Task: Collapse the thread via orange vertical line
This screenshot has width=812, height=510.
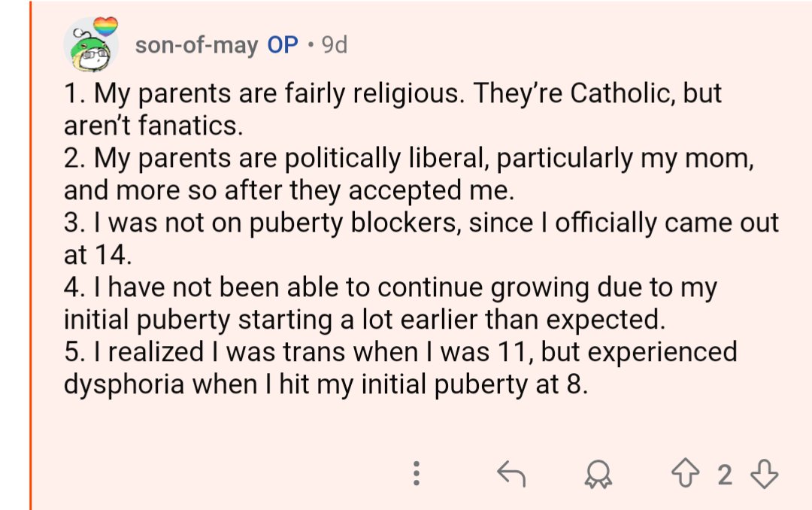Action: coord(31,256)
